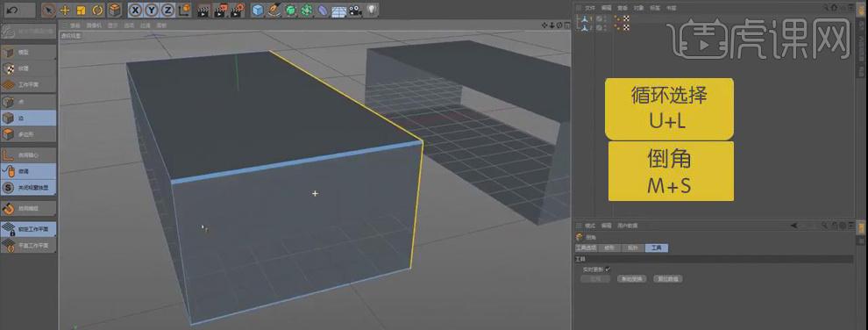The height and width of the screenshot is (330, 868).
Task: Open Attribute Manager 模式 menu
Action: point(590,226)
